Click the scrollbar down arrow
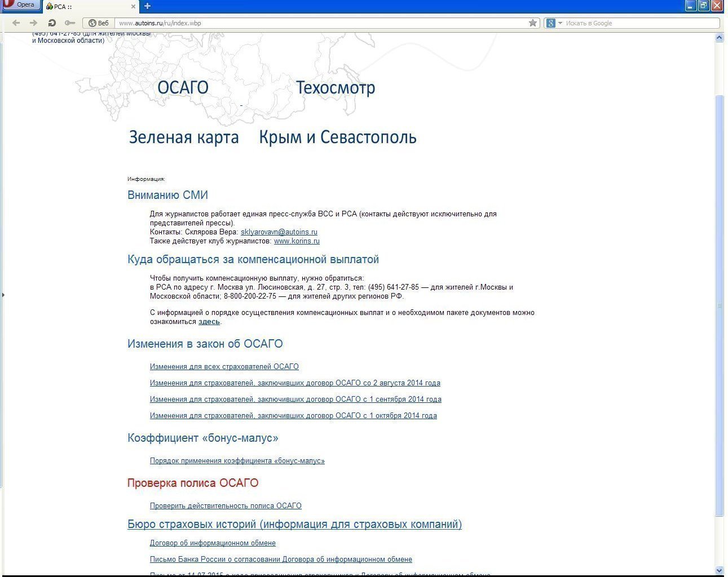 719,570
